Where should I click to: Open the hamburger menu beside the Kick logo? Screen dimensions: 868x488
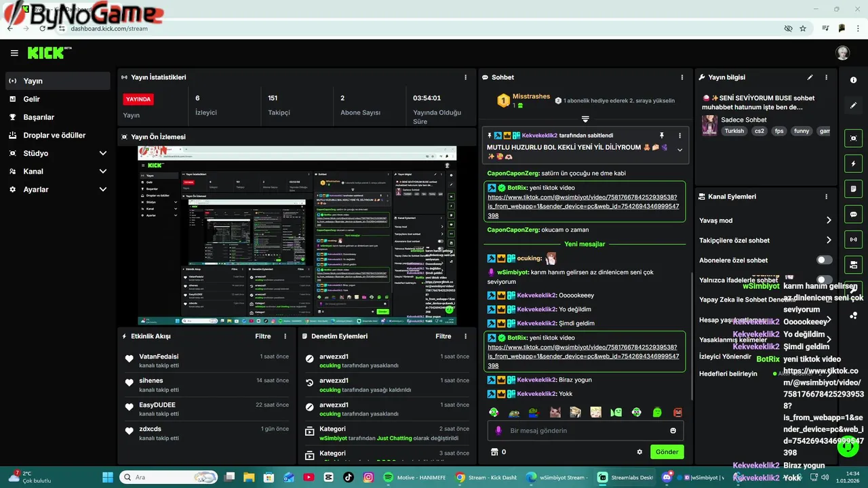14,53
